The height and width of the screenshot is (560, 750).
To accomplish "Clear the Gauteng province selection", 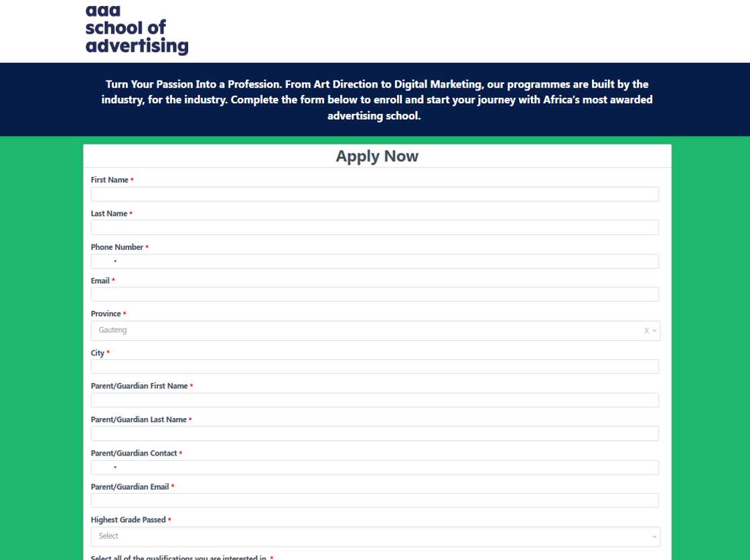I will click(646, 330).
